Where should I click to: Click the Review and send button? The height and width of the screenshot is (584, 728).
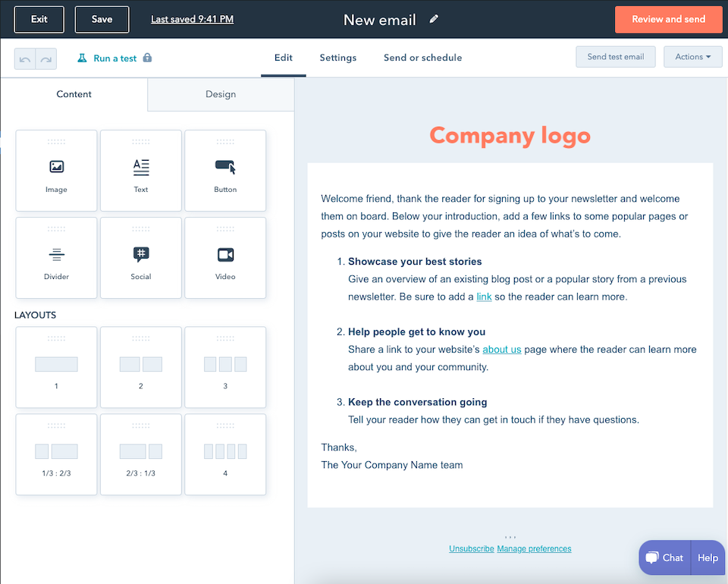[668, 19]
